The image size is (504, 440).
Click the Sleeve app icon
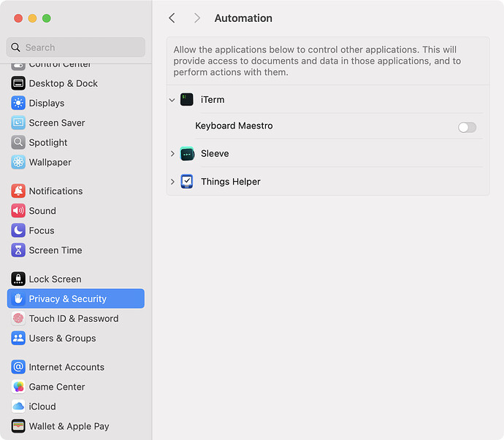click(x=187, y=153)
